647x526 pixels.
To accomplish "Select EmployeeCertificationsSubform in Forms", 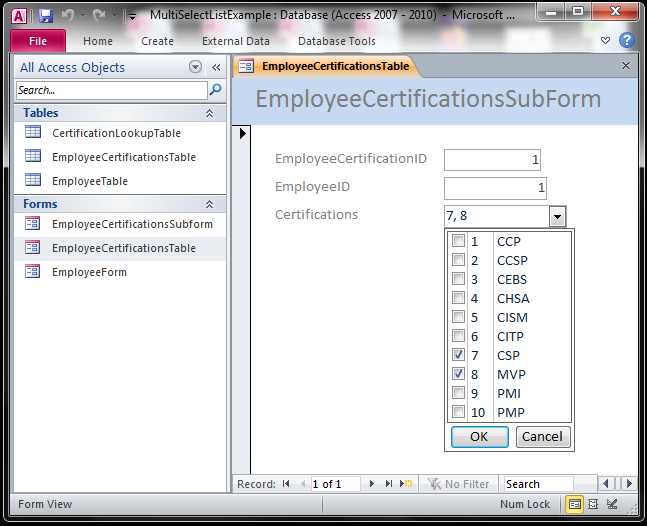I will 120,224.
